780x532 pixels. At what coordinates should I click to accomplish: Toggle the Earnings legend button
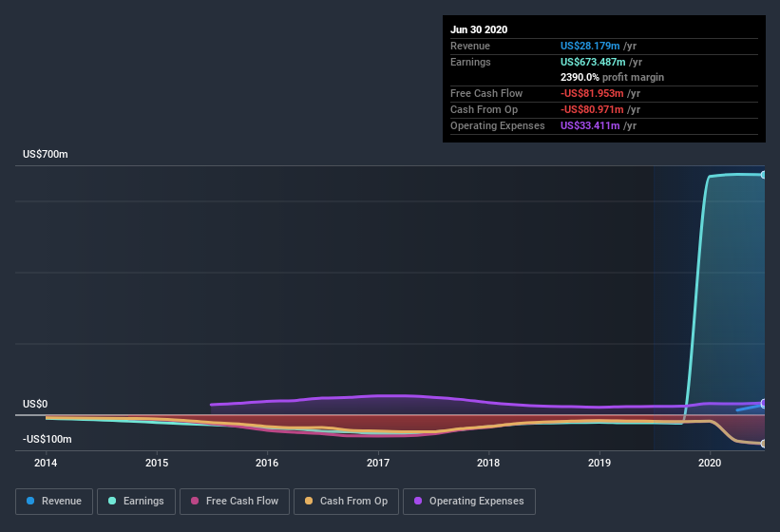point(136,502)
